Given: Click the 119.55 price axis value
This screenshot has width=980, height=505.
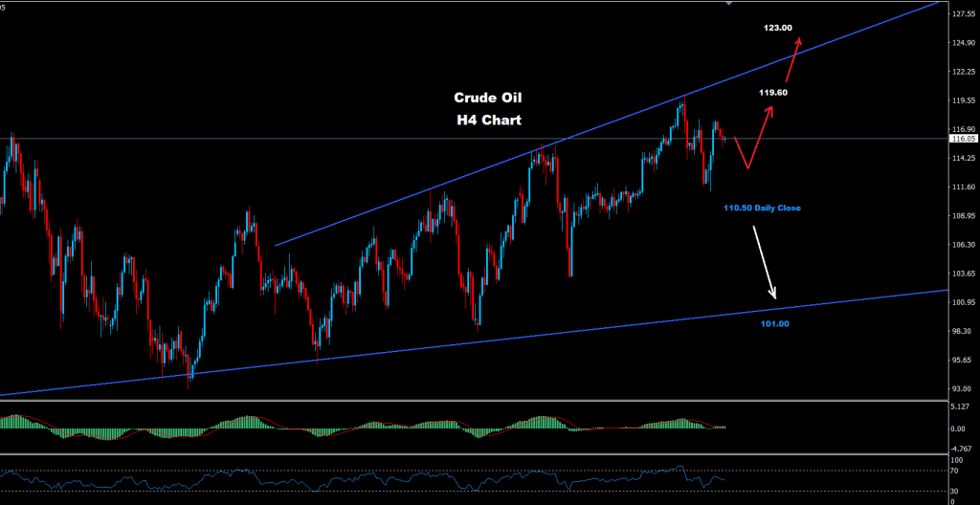Looking at the screenshot, I should pos(963,100).
